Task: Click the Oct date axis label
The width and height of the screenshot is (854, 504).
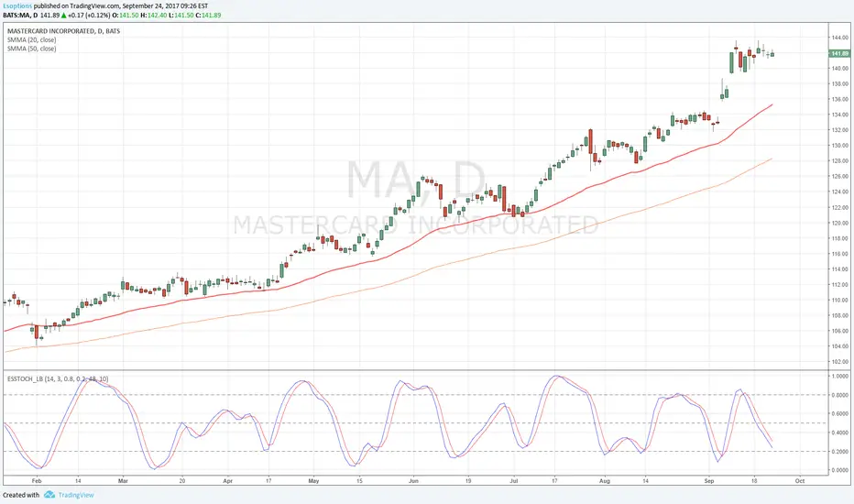Action: 800,480
